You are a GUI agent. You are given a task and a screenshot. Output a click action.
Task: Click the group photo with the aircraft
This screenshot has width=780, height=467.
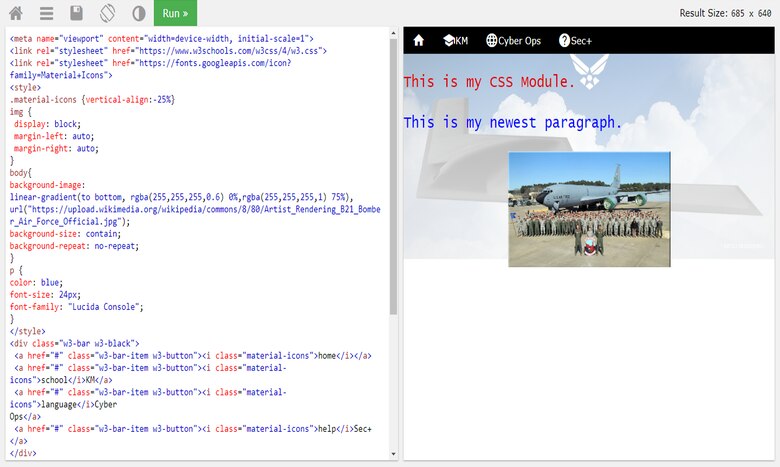[589, 209]
